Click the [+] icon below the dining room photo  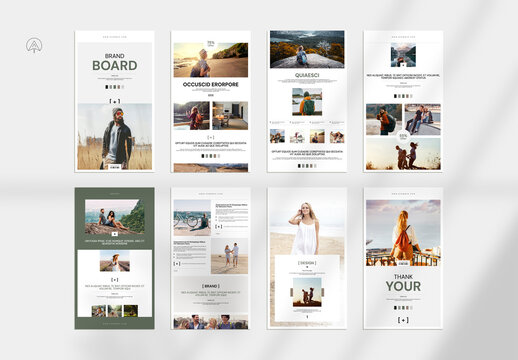tap(211, 137)
